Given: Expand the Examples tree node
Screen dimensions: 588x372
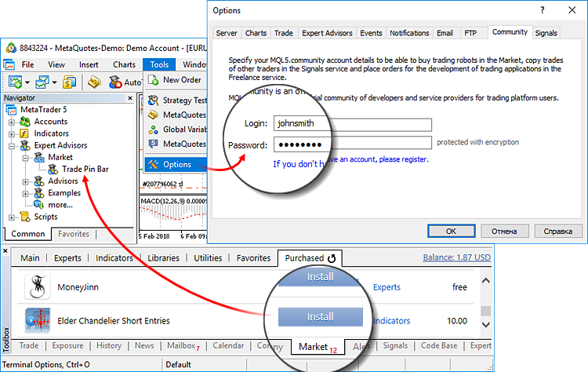Looking at the screenshot, I should point(25,194).
